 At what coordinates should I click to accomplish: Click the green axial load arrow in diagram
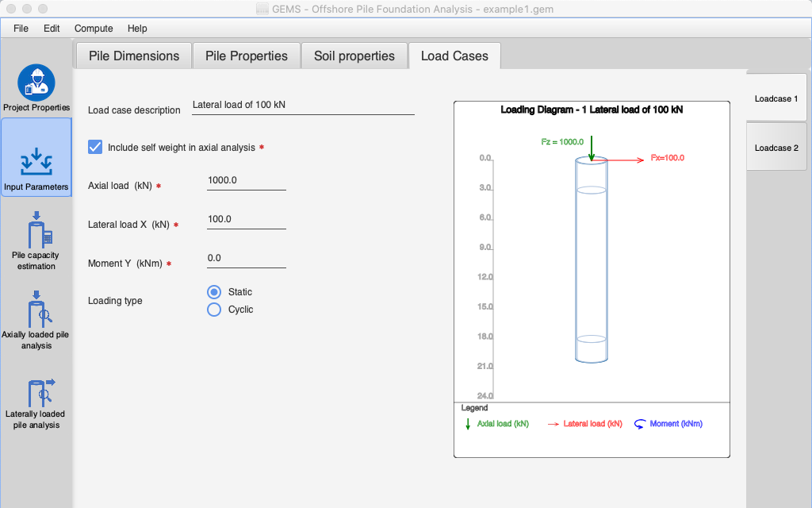[x=591, y=148]
